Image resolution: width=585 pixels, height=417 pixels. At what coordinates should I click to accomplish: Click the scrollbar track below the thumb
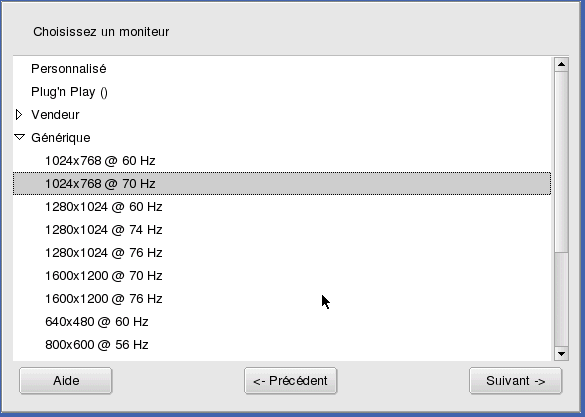click(x=561, y=300)
